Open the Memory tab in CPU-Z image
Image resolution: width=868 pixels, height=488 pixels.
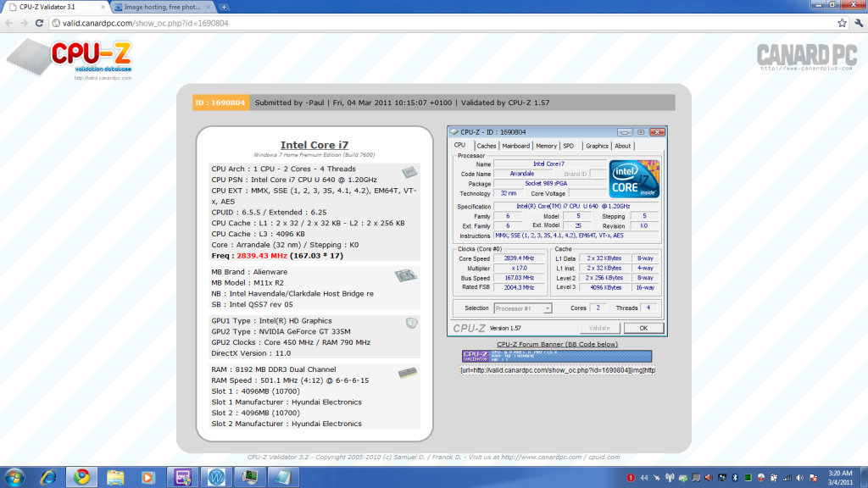pyautogui.click(x=546, y=146)
